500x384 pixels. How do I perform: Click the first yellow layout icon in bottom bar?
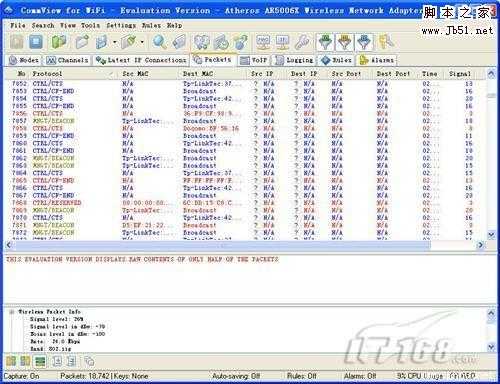coord(11,361)
